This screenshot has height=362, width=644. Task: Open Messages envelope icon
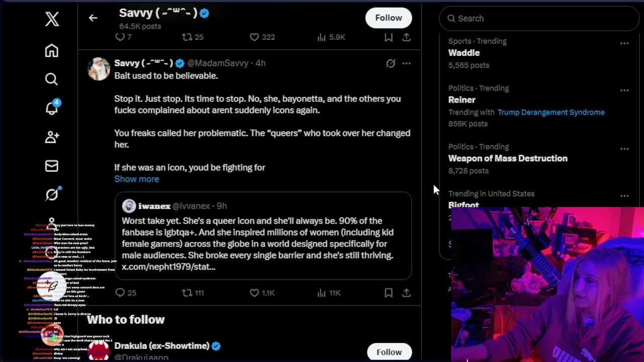(51, 166)
